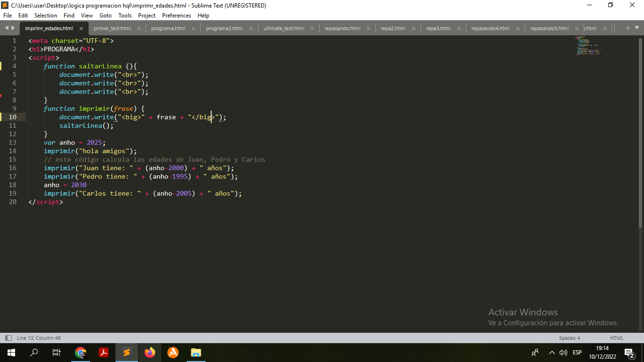This screenshot has width=644, height=362.
Task: Switch to the repasando5.html tab
Action: (549, 28)
